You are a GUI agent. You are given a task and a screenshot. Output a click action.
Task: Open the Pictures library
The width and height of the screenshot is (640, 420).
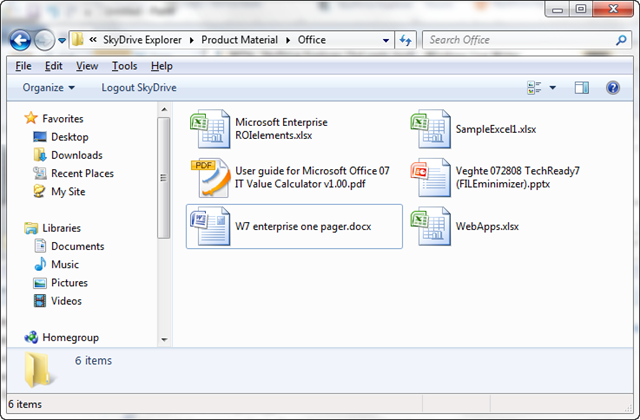(70, 283)
